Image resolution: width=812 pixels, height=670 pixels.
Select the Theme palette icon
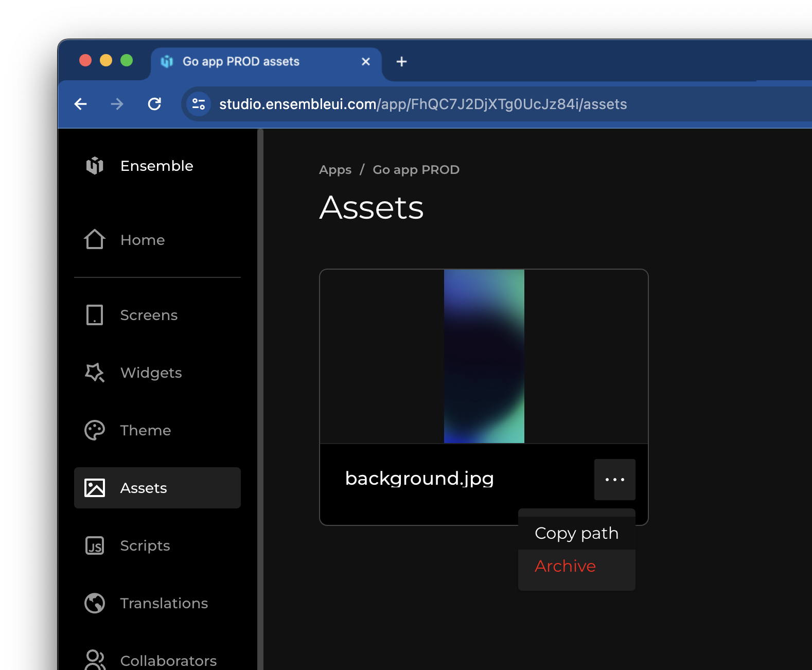(x=95, y=430)
